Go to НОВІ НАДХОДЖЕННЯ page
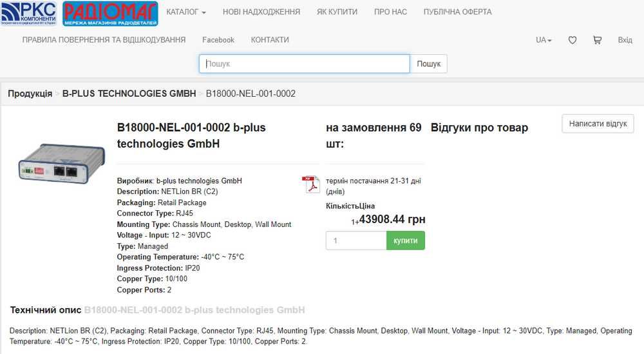Image resolution: width=644 pixels, height=354 pixels. (261, 12)
